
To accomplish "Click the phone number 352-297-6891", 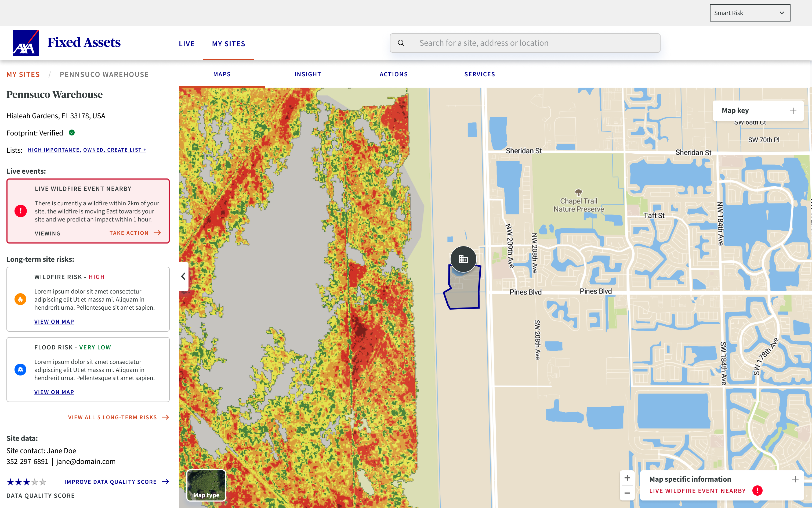I will tap(27, 462).
